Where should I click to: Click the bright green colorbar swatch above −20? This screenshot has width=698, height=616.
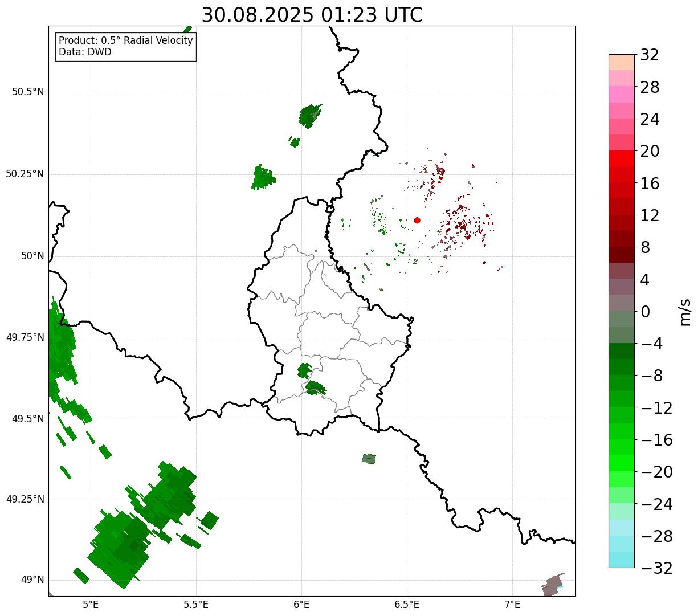622,463
